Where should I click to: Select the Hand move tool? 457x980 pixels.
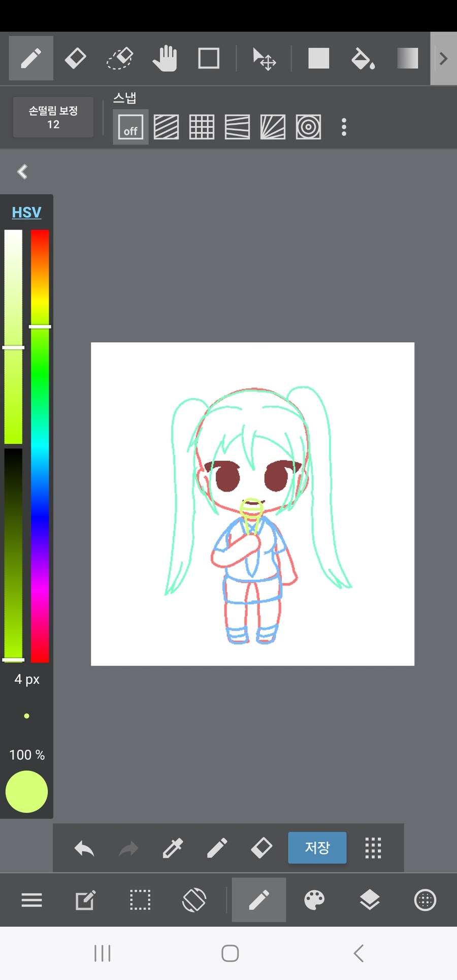(165, 58)
